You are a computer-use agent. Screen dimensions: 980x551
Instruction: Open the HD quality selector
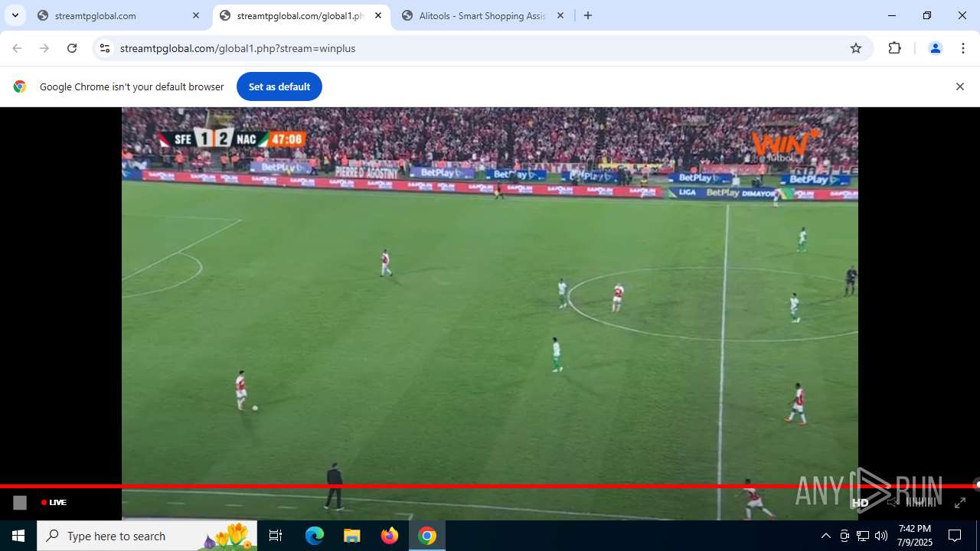(861, 503)
